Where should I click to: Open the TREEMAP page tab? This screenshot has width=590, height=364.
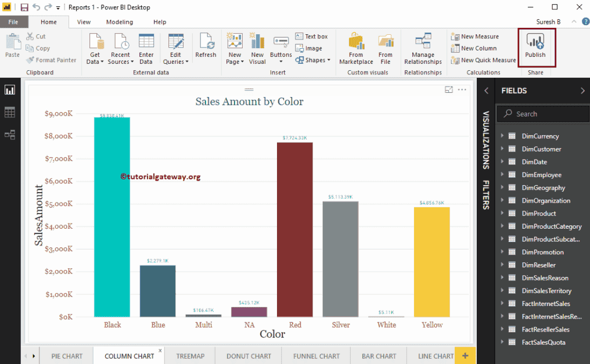pos(190,356)
